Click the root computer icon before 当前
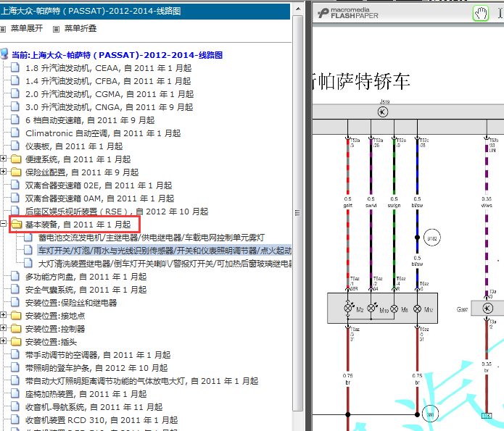This screenshot has width=504, height=431. (4, 54)
